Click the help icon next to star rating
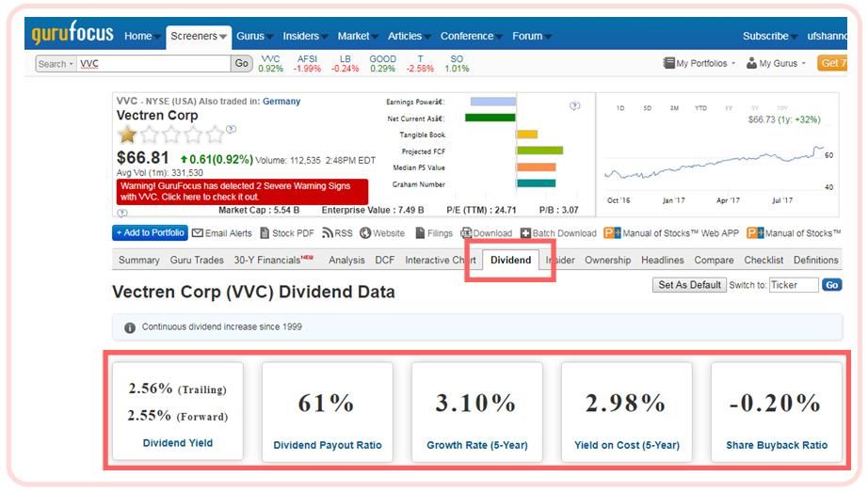 pyautogui.click(x=232, y=129)
